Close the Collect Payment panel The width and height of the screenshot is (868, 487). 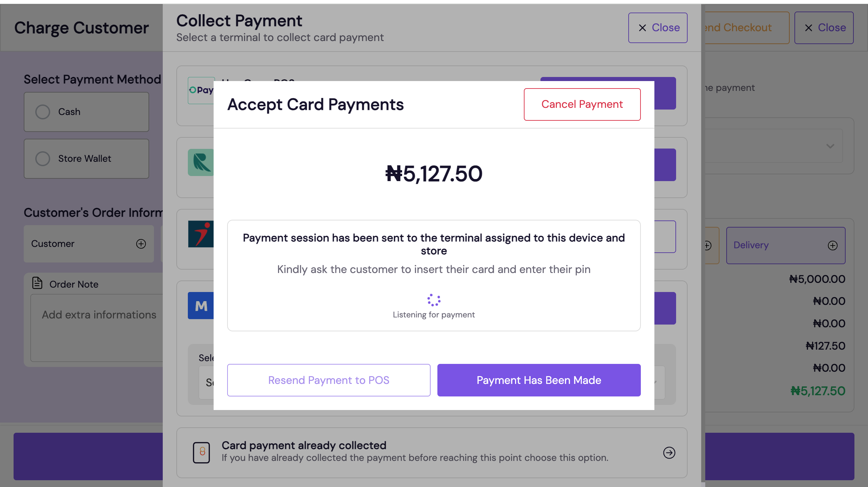click(x=657, y=28)
